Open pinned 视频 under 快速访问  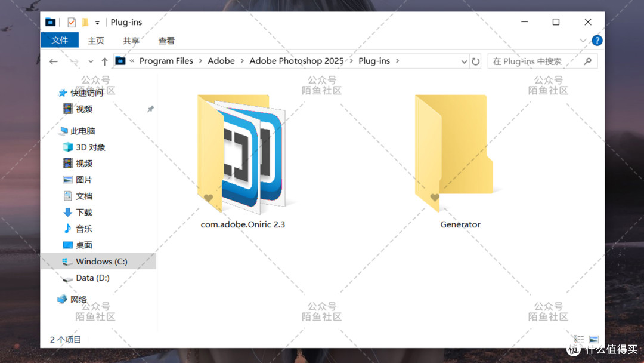84,109
